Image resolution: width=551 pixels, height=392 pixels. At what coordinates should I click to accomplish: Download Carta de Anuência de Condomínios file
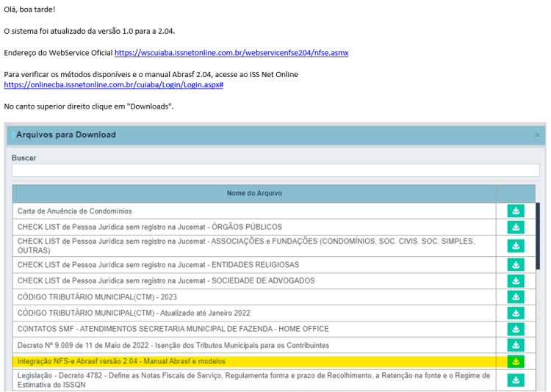pyautogui.click(x=516, y=211)
